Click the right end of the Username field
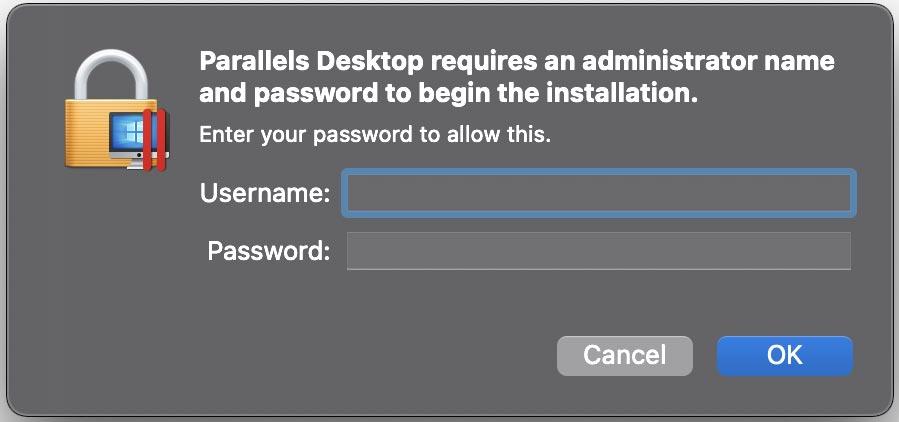The height and width of the screenshot is (422, 899). tap(835, 193)
